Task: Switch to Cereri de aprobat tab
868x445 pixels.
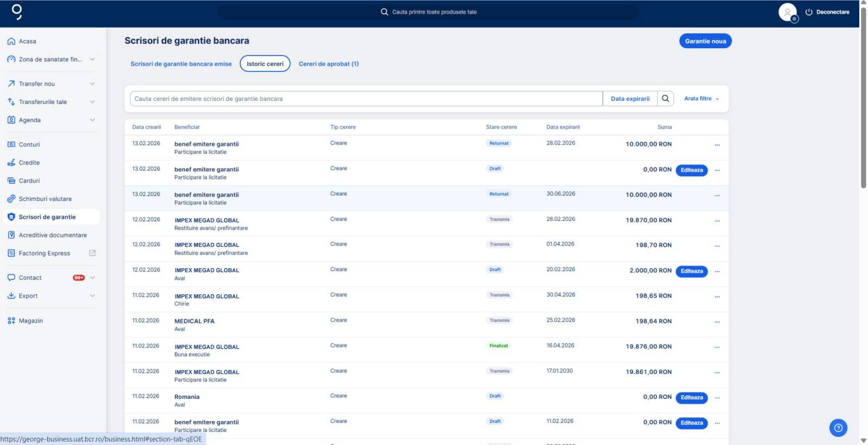Action: point(328,64)
